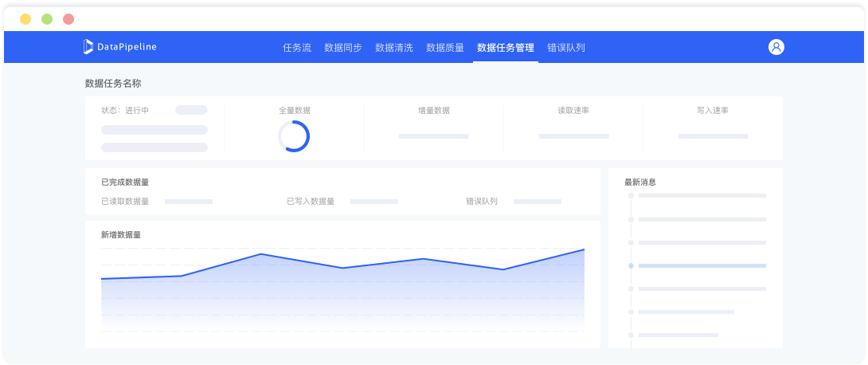The image size is (868, 365).
Task: Click the active 数据任务管理 tab
Action: 506,48
